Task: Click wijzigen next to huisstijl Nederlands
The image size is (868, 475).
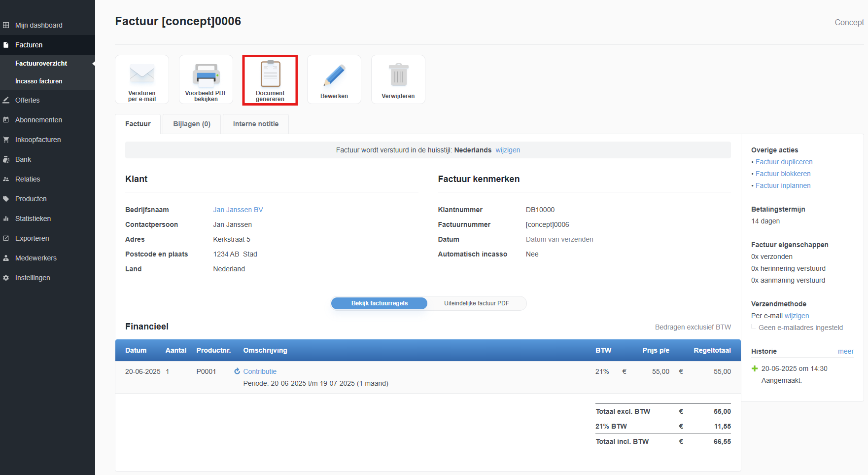Action: (x=508, y=150)
